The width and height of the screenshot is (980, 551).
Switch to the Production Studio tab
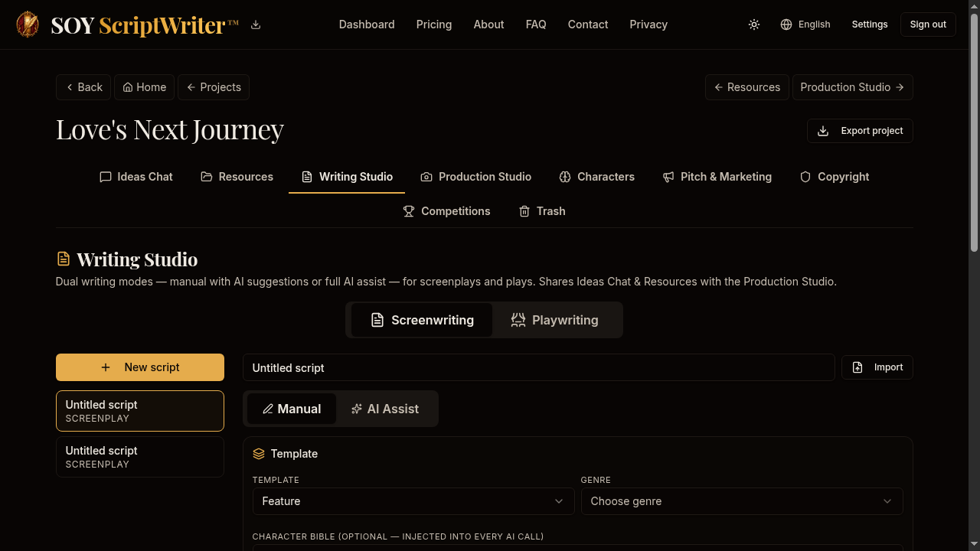tap(475, 177)
